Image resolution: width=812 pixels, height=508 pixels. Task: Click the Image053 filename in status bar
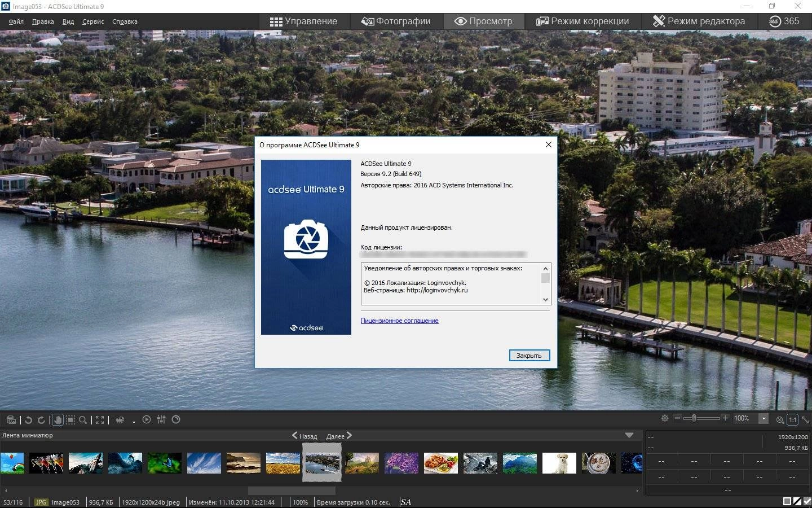point(65,502)
